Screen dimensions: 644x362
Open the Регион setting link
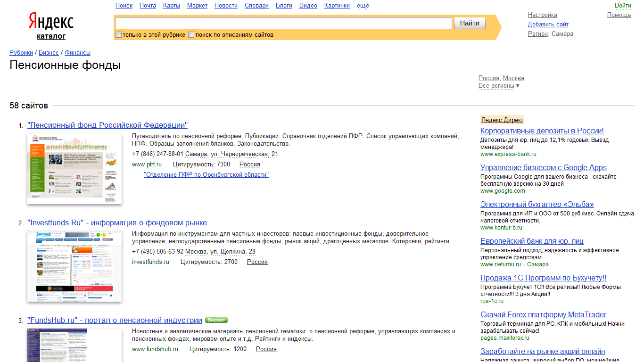point(538,34)
